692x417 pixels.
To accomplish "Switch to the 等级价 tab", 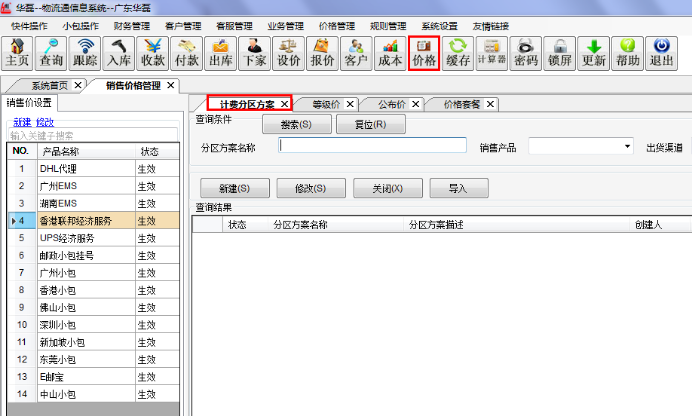I will coord(325,104).
